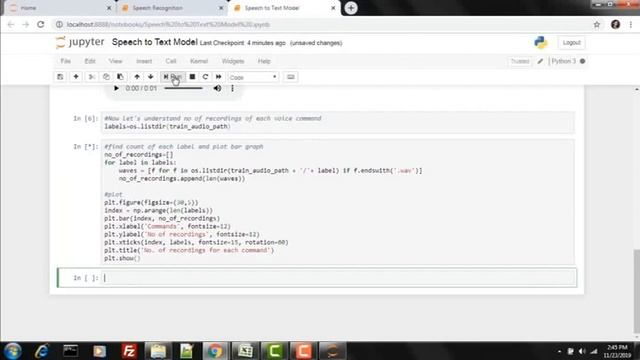This screenshot has width=640, height=360.
Task: Click the system tray volume icon
Action: point(582,351)
